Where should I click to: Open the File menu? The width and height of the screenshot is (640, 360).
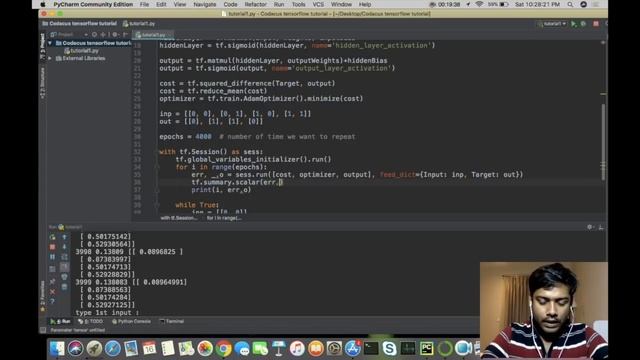(144, 4)
